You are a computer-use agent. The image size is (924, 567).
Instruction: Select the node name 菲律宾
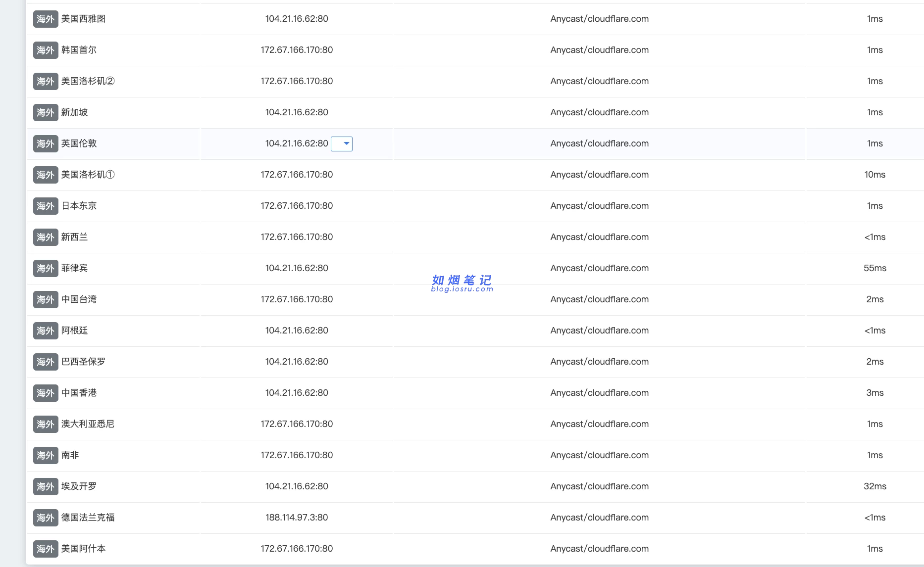74,268
